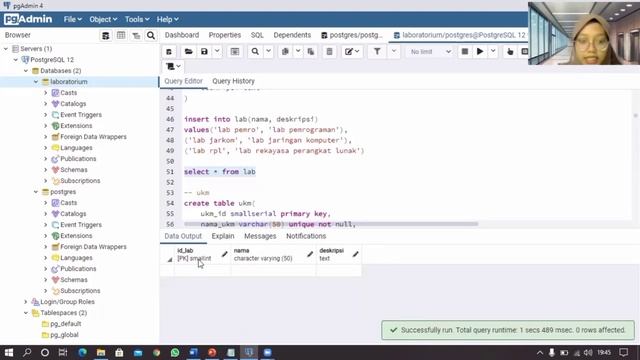640x360 pixels.
Task: Click the Query Tool icon in Browser panel
Action: click(x=106, y=36)
